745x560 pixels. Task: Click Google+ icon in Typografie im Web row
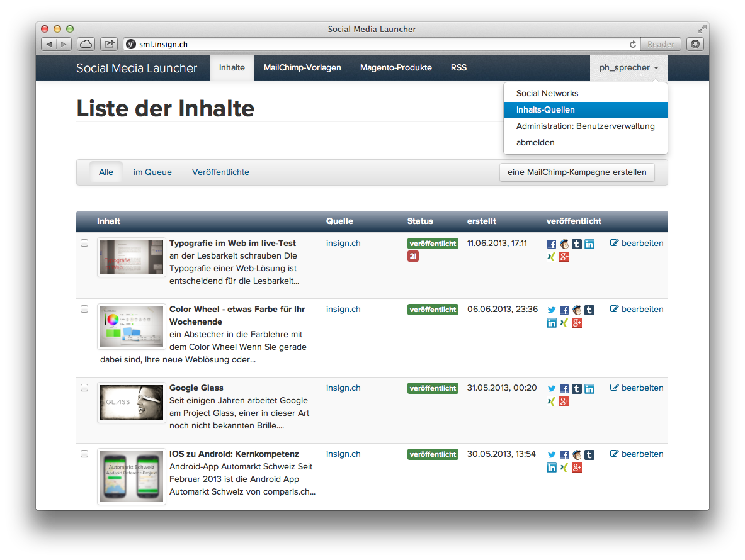[x=564, y=257]
